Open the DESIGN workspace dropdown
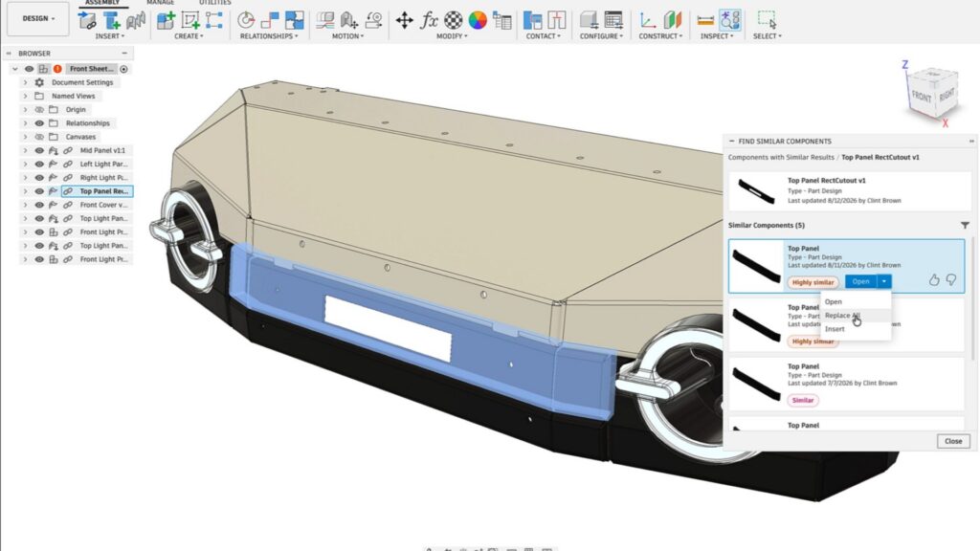 point(38,19)
